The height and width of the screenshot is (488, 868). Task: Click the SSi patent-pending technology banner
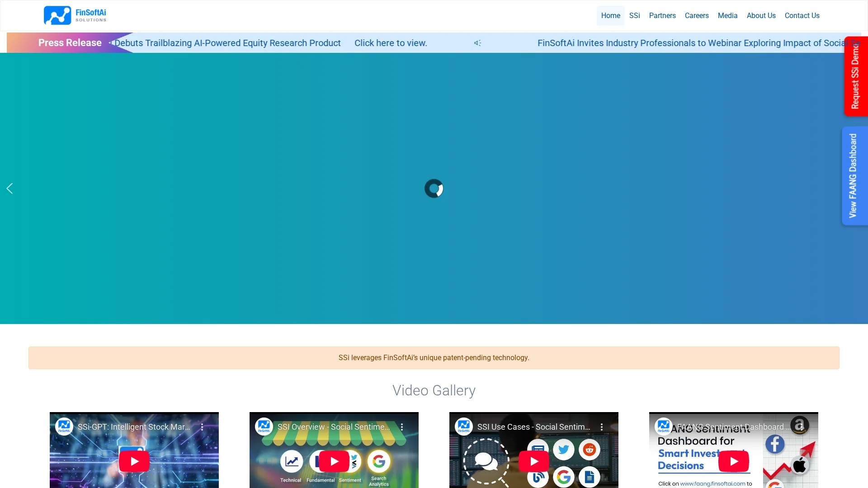(x=434, y=358)
